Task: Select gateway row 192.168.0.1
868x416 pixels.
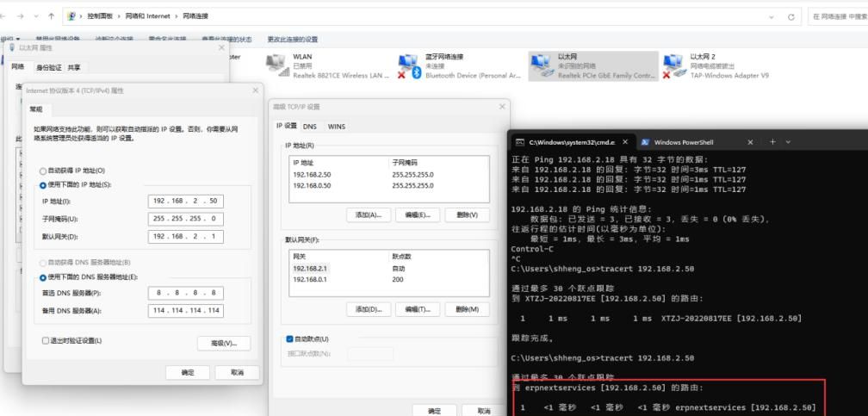Action: coord(388,279)
